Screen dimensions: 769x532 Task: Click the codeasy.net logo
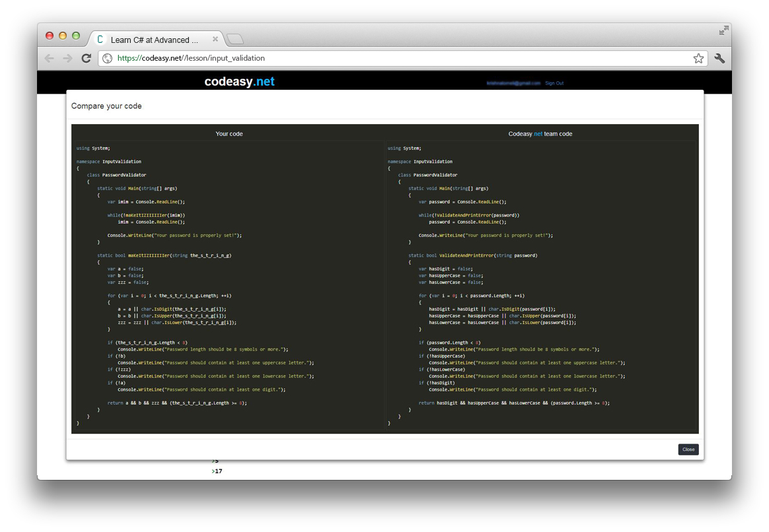(x=239, y=81)
